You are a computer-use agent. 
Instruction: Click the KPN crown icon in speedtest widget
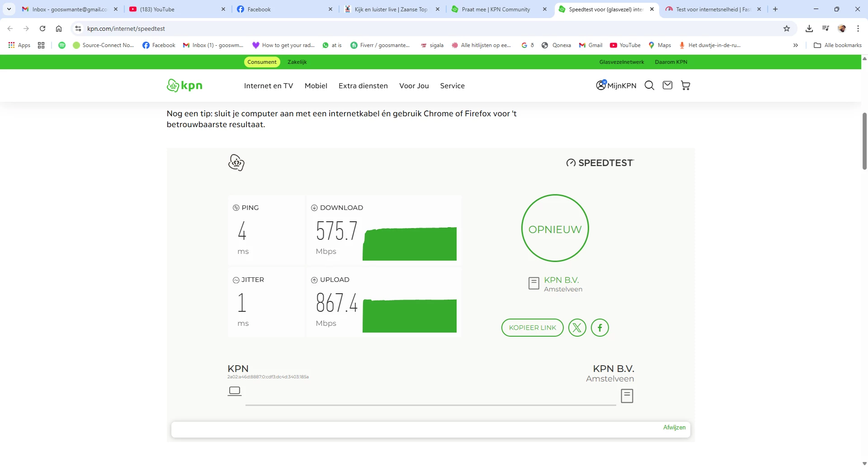click(x=236, y=162)
